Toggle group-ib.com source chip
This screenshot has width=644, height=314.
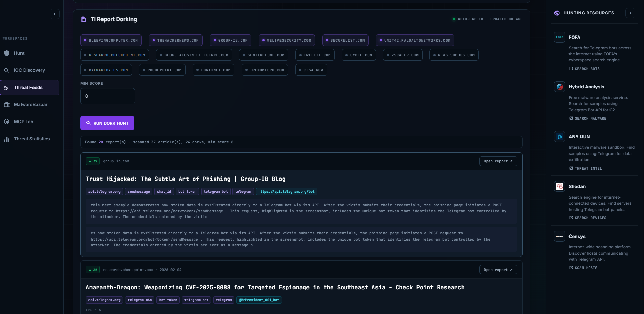(231, 40)
